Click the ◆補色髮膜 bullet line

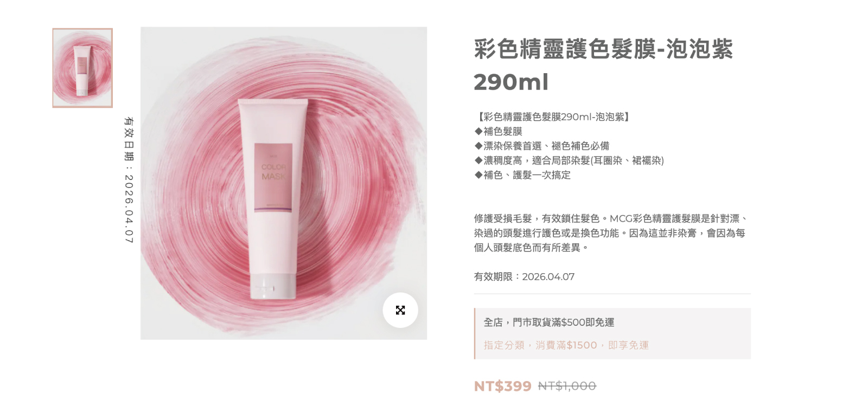click(498, 131)
